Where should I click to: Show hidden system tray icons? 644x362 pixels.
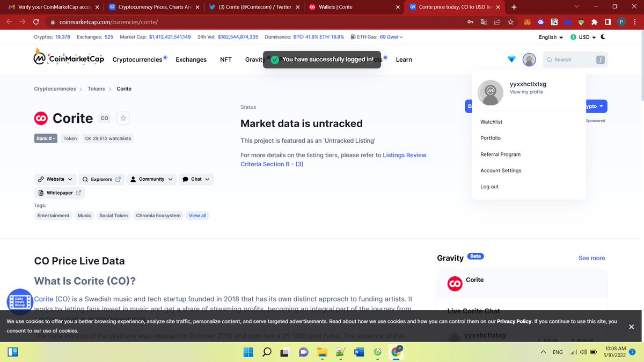coord(543,352)
